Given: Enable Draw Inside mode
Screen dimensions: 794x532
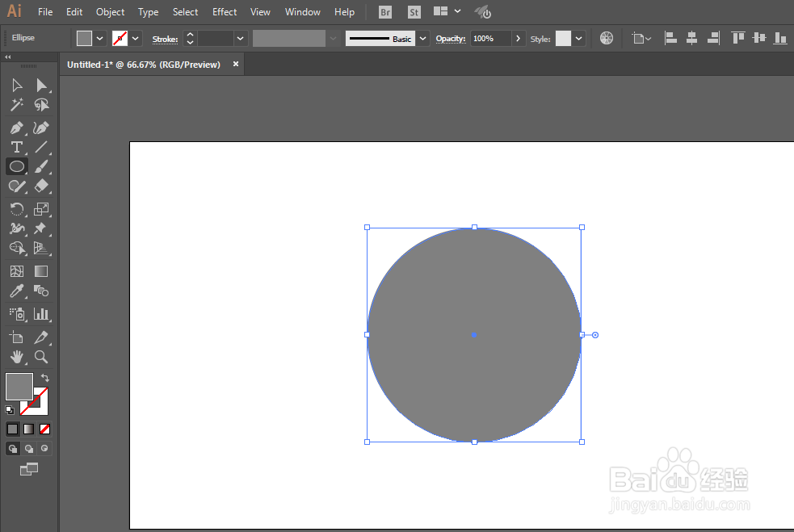Looking at the screenshot, I should [44, 449].
